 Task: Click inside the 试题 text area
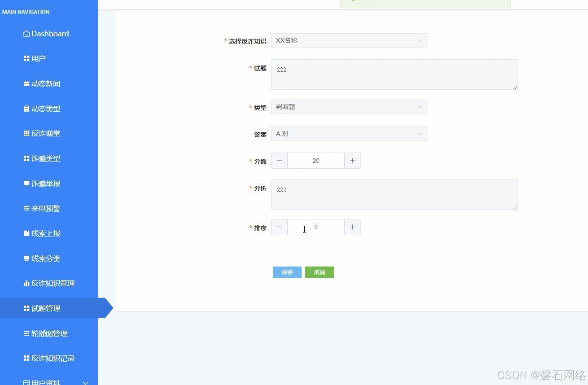pos(394,74)
